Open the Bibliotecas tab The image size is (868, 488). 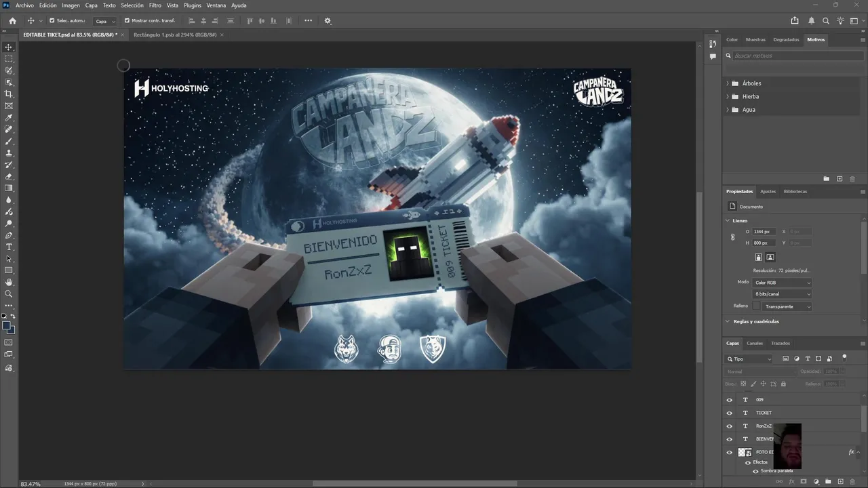point(795,191)
